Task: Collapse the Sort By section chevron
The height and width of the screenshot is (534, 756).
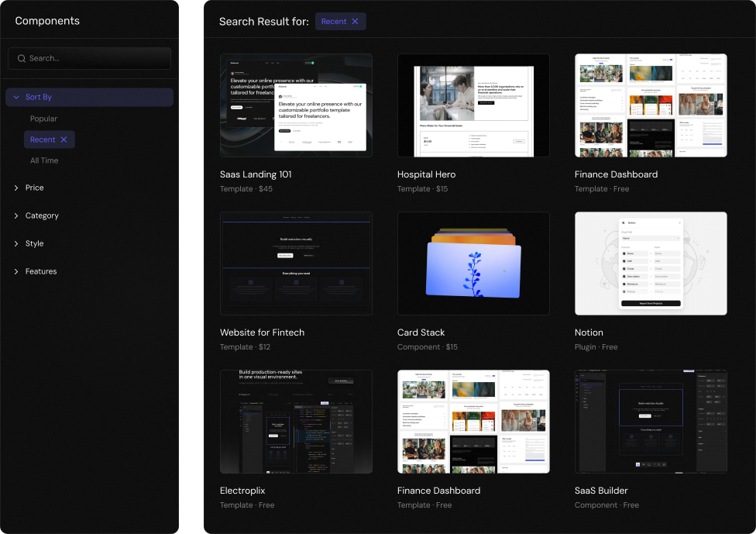Action: tap(16, 97)
